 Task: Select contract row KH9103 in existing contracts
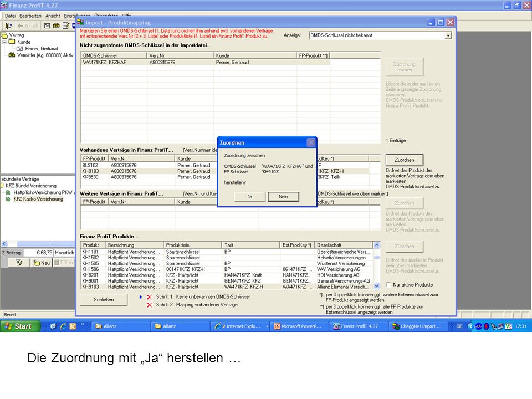(149, 171)
